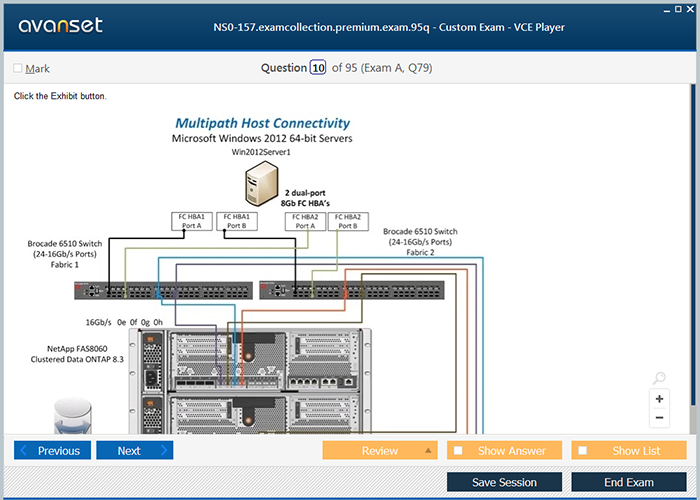Click the avanset logo

tap(60, 25)
